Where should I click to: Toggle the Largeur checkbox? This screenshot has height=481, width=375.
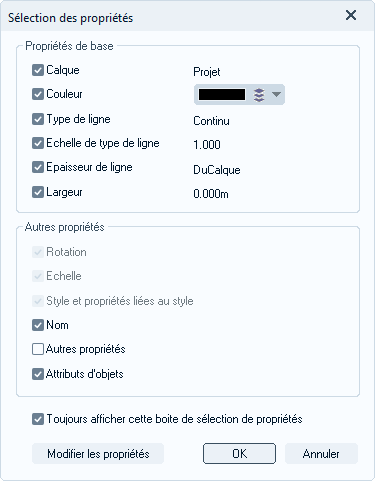point(38,192)
